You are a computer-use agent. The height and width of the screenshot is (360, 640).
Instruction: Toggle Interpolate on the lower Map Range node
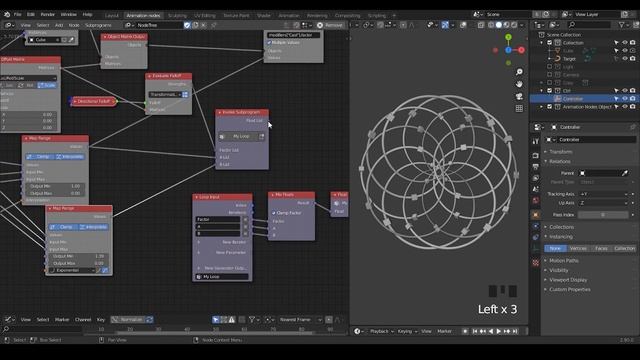(93, 227)
